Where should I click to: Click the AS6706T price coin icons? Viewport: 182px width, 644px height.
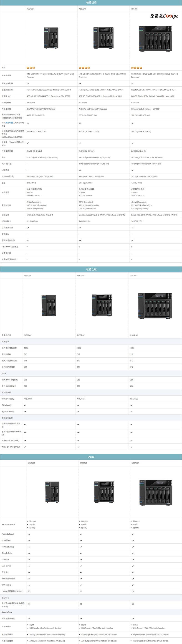click(137, 68)
